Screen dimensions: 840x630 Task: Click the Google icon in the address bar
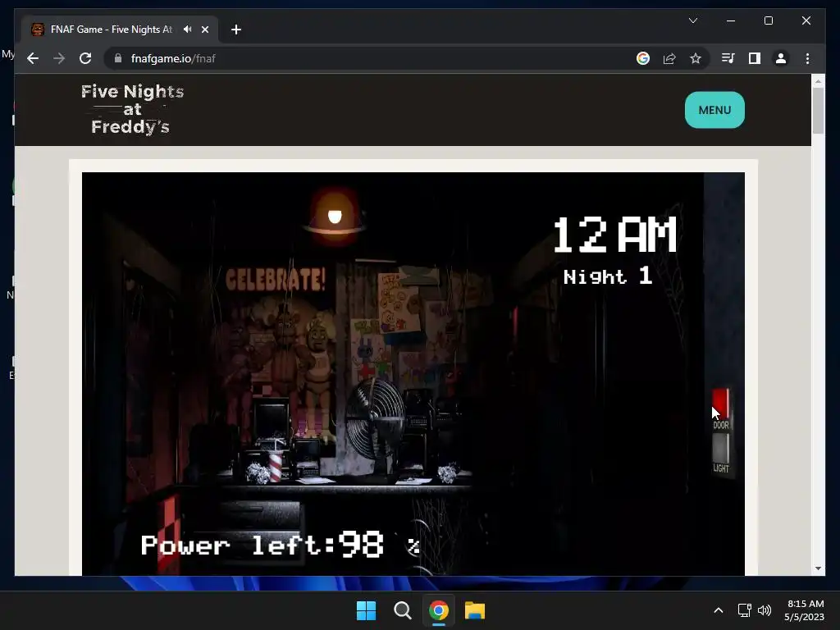tap(643, 58)
